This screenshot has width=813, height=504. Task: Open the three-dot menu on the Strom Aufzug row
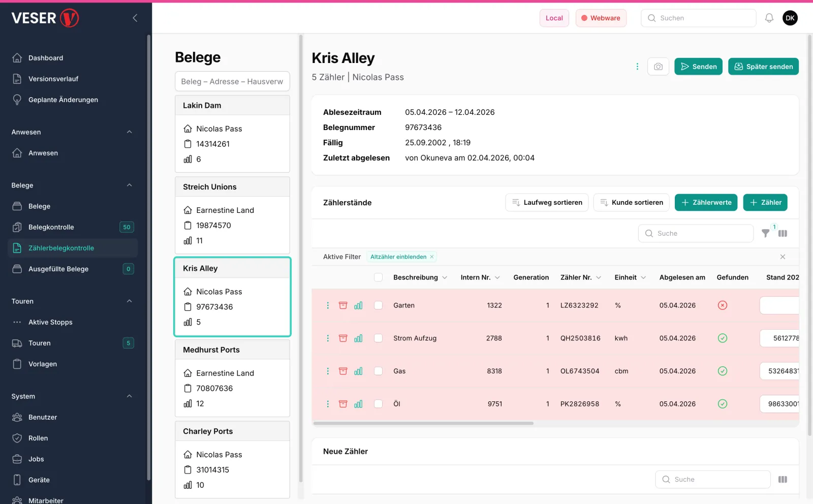coord(328,338)
